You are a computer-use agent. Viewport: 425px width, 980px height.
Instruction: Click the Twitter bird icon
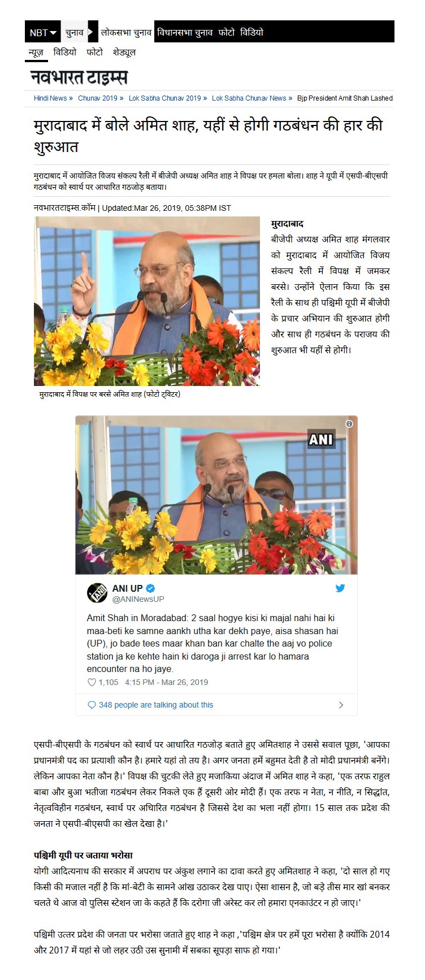(x=340, y=588)
